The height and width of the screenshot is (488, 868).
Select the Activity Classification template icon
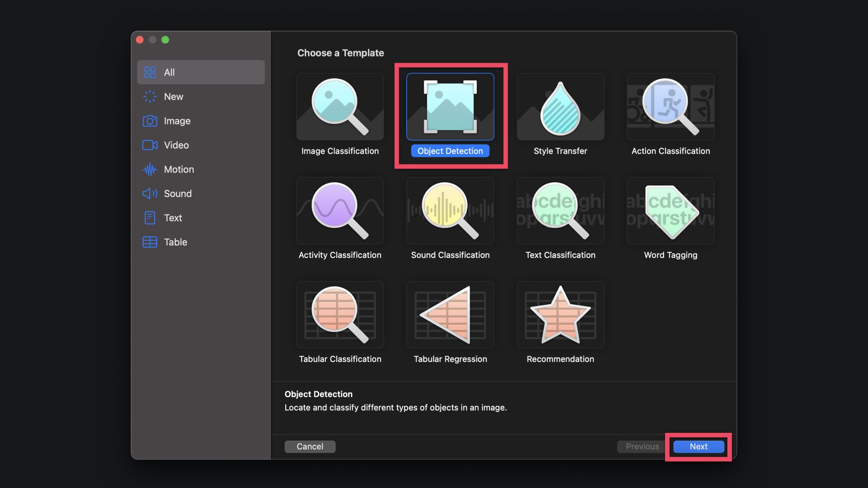(x=340, y=211)
